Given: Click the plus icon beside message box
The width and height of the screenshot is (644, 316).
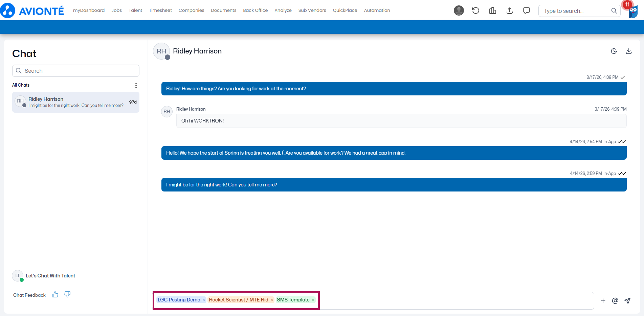Looking at the screenshot, I should pyautogui.click(x=603, y=301).
